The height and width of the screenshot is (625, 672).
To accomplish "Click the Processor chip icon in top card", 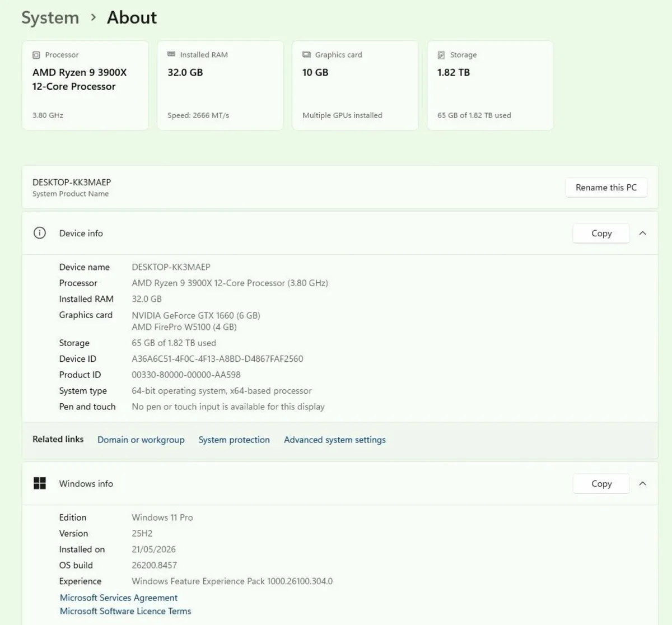I will 36,55.
